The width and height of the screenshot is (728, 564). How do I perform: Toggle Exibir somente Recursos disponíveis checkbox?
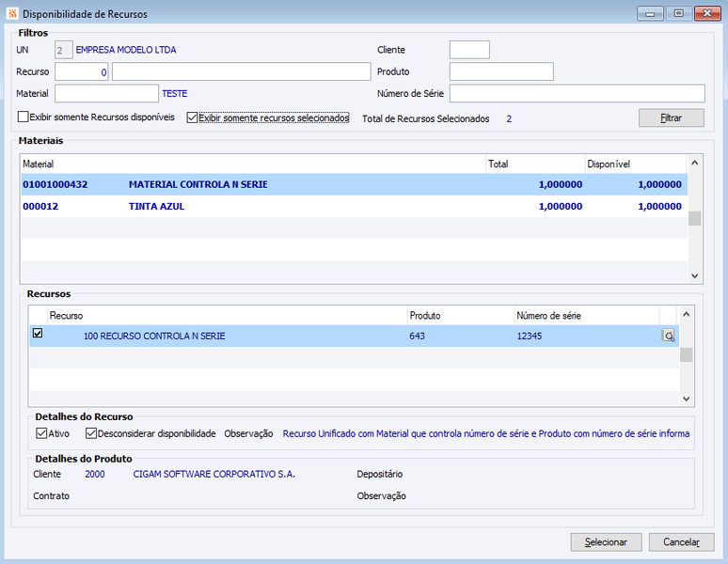pyautogui.click(x=23, y=117)
